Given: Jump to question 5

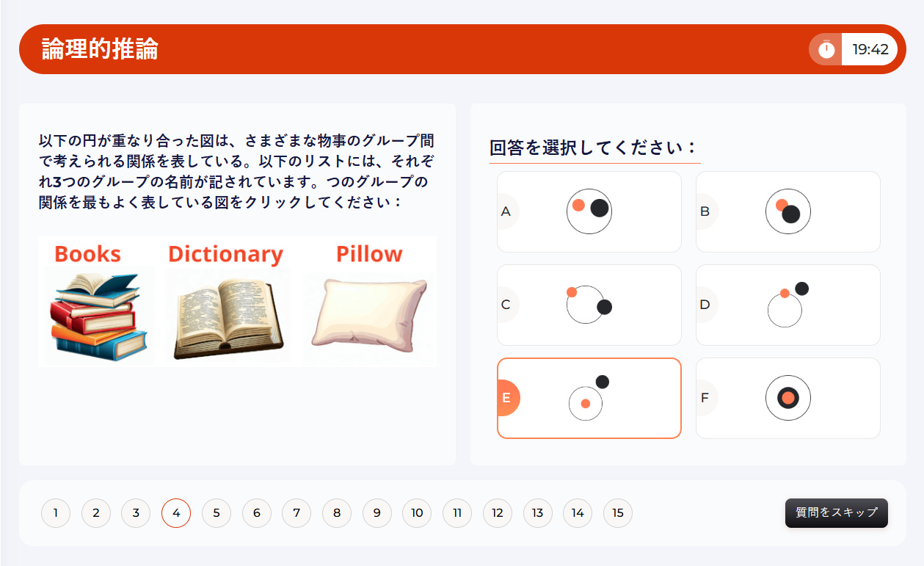Looking at the screenshot, I should click(x=217, y=513).
